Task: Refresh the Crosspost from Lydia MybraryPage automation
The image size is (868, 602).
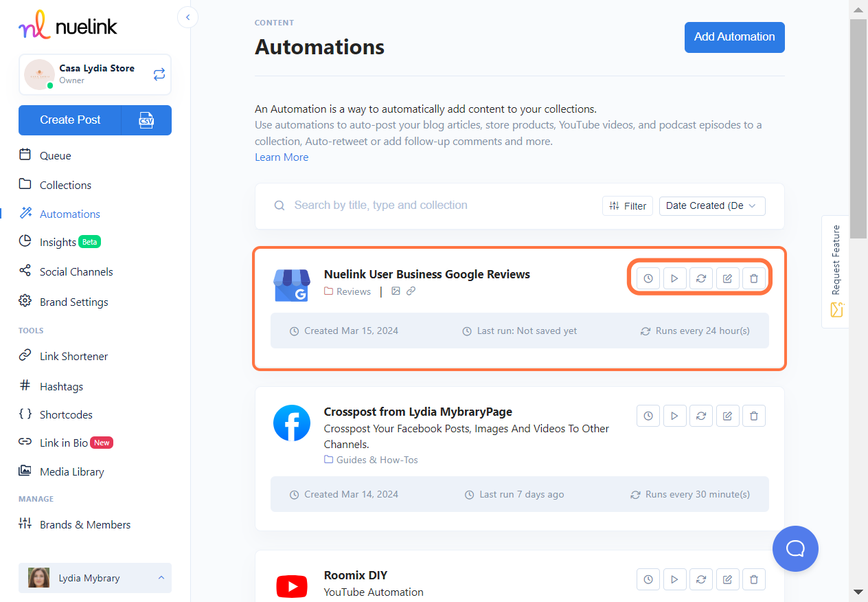Action: pyautogui.click(x=701, y=416)
